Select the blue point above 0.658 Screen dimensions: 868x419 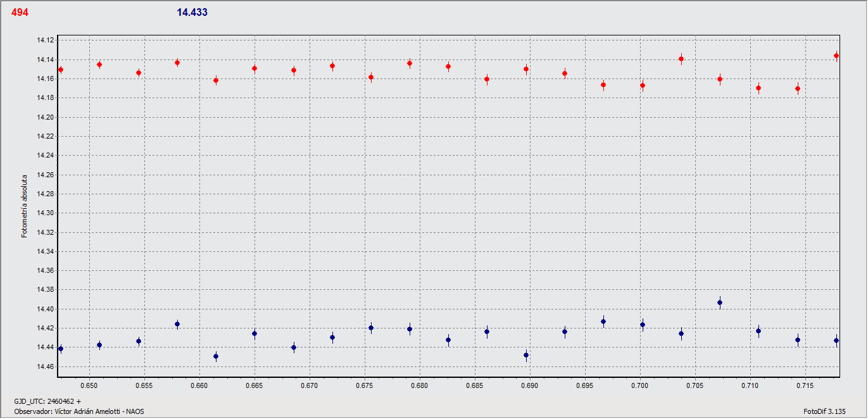click(x=177, y=324)
